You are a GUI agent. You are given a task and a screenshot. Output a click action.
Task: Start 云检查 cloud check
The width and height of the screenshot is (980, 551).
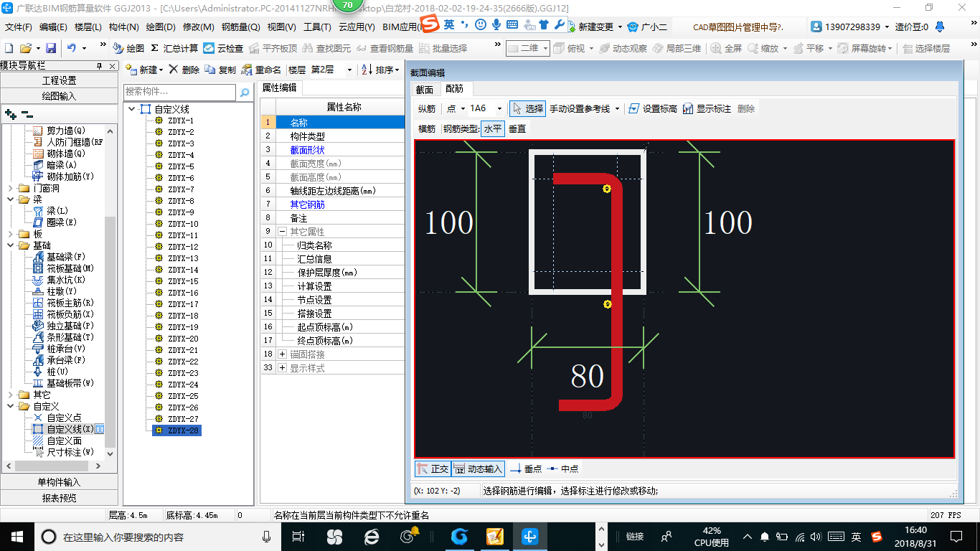223,48
